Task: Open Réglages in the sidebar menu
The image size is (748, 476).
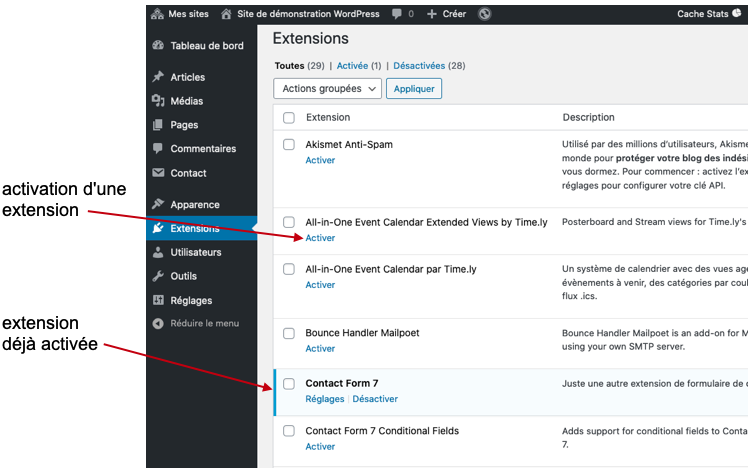Action: [x=191, y=300]
